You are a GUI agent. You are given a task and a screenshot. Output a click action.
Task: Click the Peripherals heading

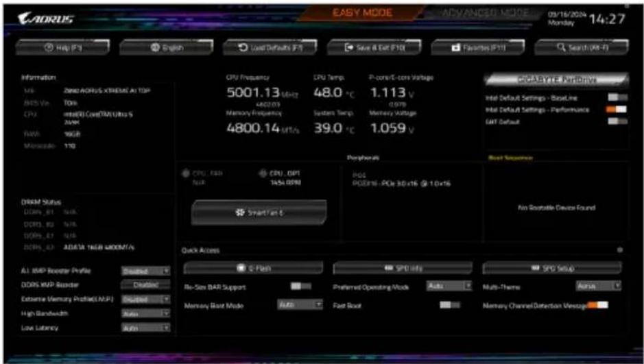click(x=363, y=158)
